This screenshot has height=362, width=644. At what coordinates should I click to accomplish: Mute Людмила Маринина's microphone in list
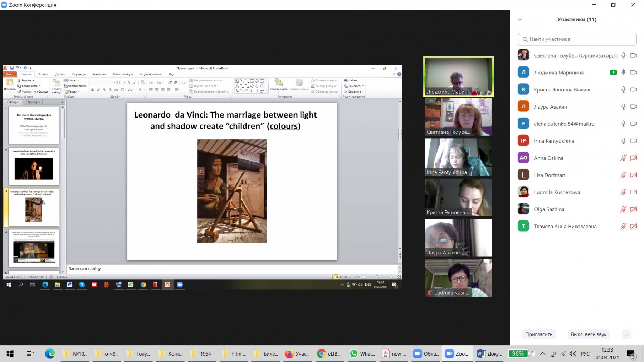click(x=623, y=73)
